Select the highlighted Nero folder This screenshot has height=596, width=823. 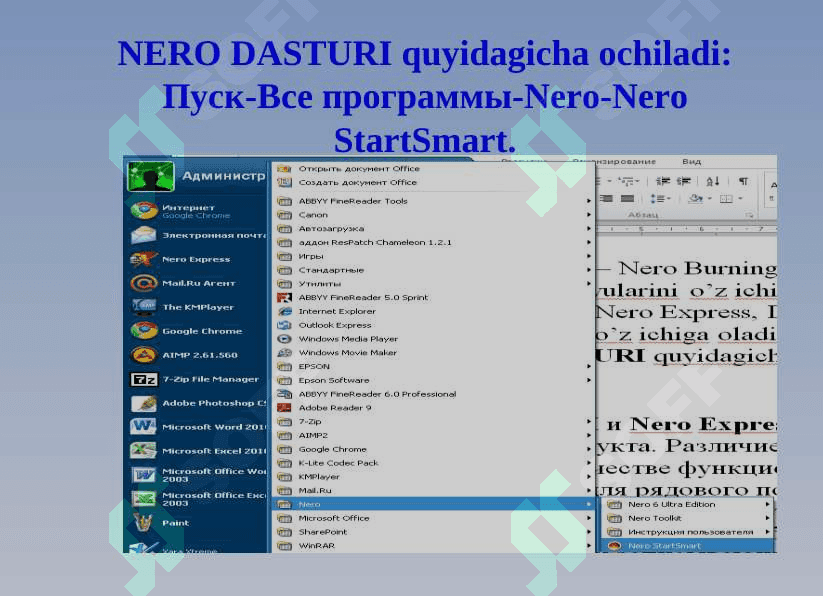pyautogui.click(x=434, y=504)
